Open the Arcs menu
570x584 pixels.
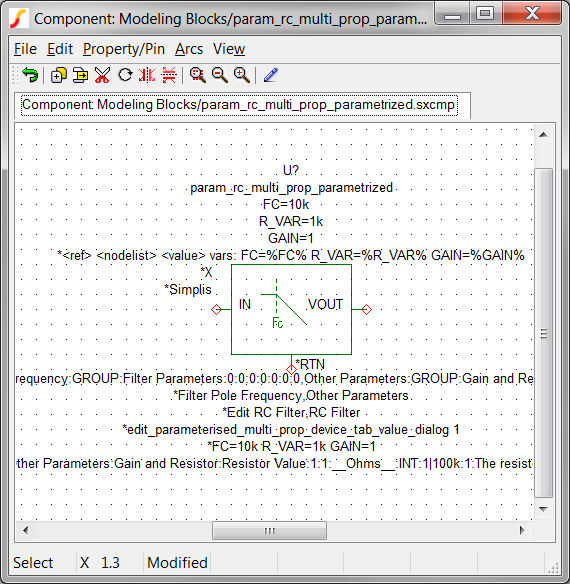click(x=189, y=49)
